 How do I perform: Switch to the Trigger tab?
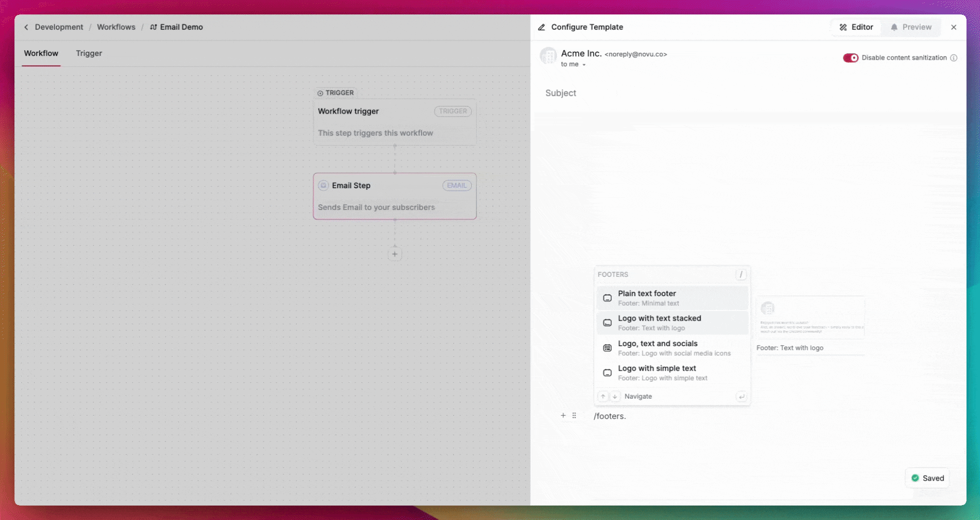tap(89, 53)
